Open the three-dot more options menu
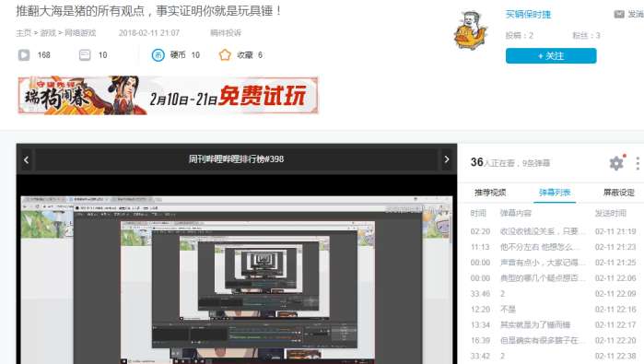Image resolution: width=644 pixels, height=364 pixels. tap(638, 163)
